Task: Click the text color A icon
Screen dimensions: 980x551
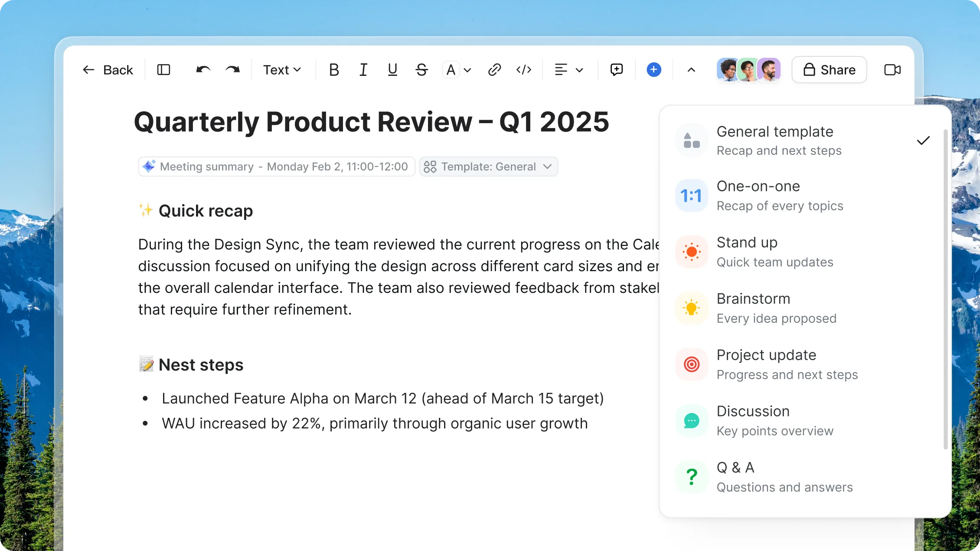Action: (x=451, y=70)
